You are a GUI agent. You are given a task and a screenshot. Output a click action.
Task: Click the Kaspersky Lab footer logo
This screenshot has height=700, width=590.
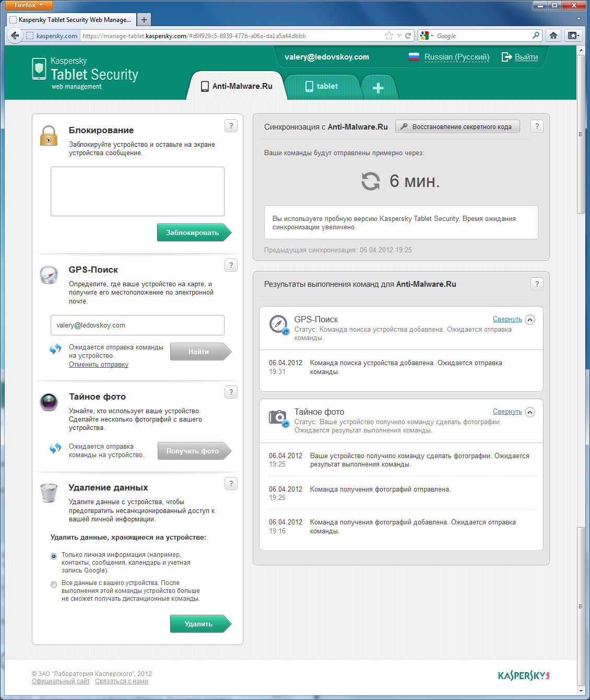click(524, 676)
